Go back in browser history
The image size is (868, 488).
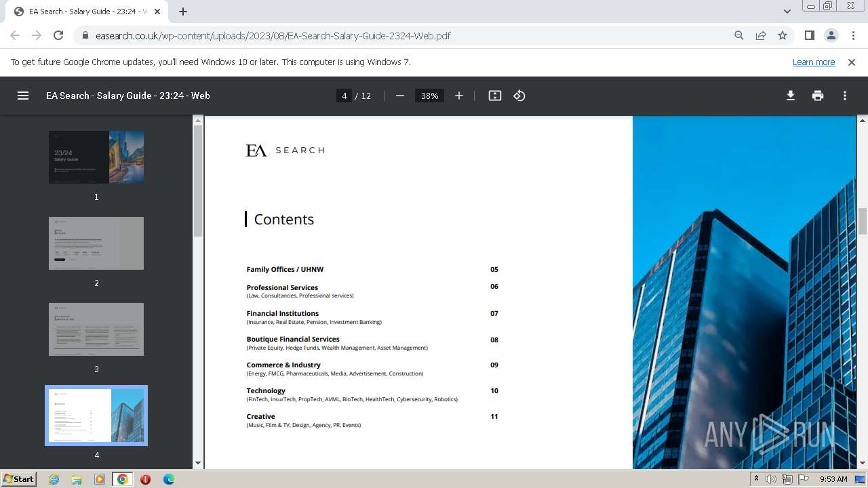pyautogui.click(x=15, y=35)
